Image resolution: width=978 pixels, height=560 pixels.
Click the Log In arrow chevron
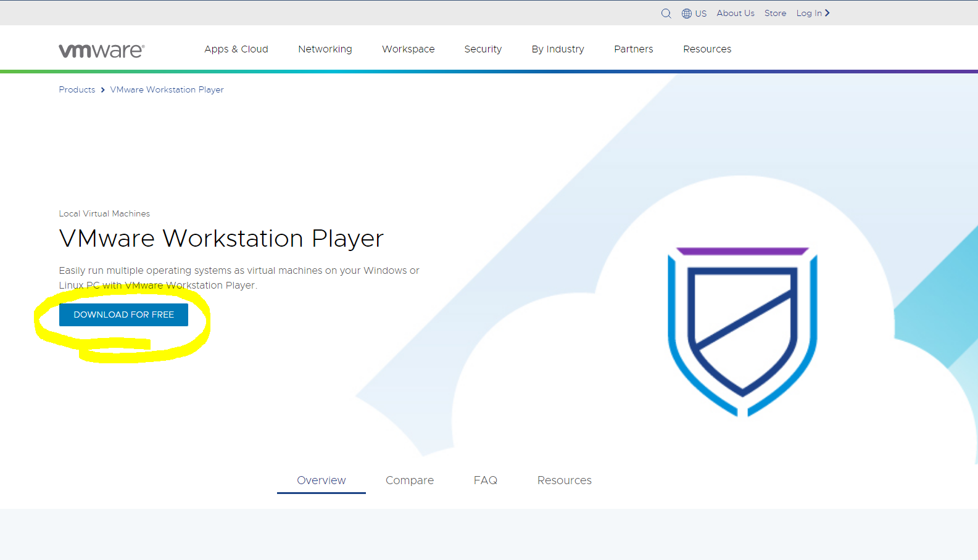[x=827, y=13]
